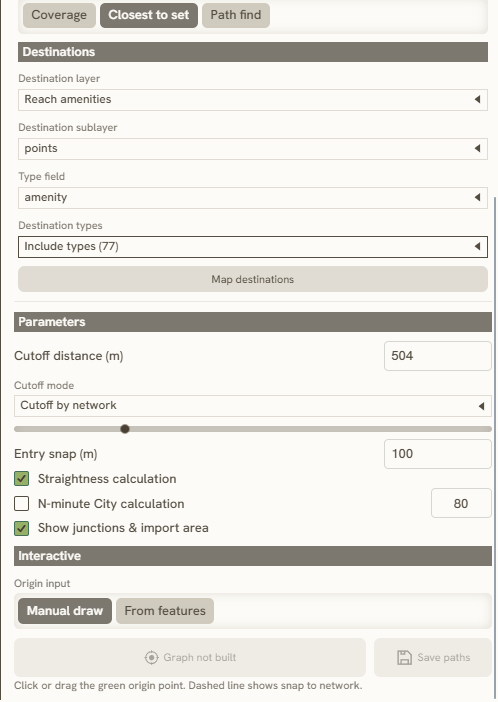Enable N-minute City calculation
The height and width of the screenshot is (702, 498).
21,504
